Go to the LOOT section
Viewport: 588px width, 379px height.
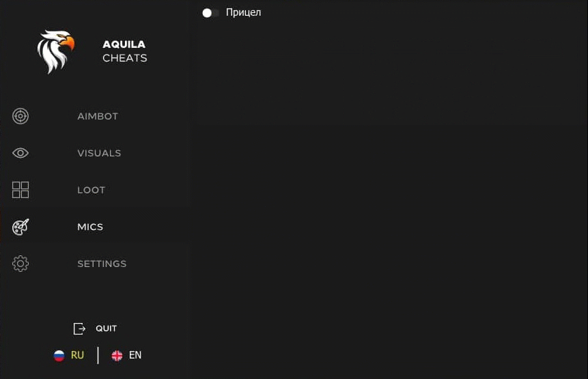click(92, 190)
